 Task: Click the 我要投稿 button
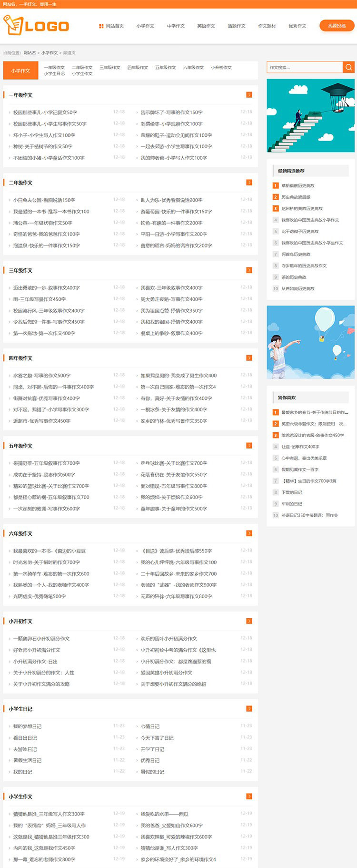[x=337, y=26]
